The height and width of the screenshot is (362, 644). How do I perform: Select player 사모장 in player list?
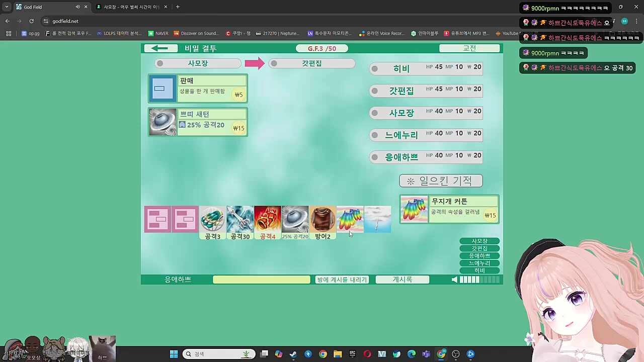[x=426, y=113]
